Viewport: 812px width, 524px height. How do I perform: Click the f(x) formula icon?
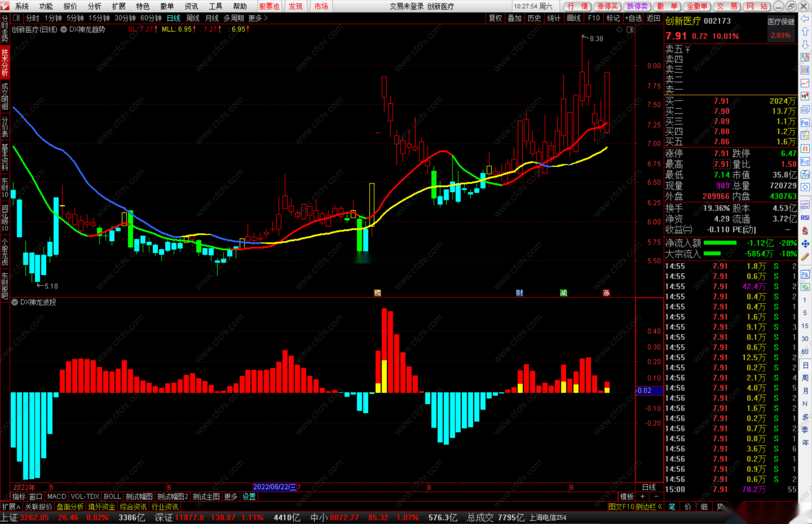click(x=805, y=175)
